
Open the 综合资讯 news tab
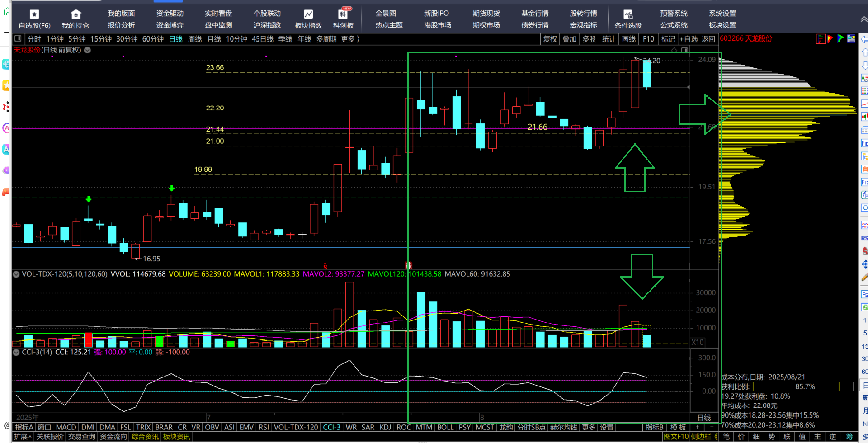pyautogui.click(x=145, y=437)
